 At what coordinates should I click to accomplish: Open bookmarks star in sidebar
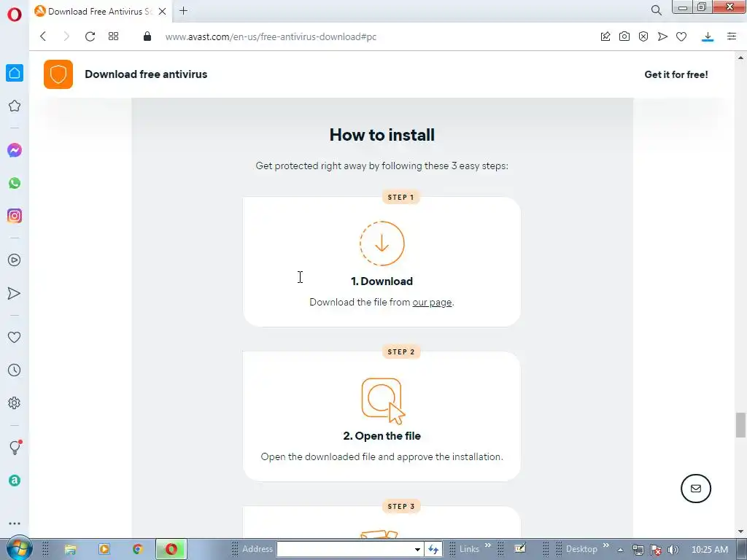click(x=15, y=106)
